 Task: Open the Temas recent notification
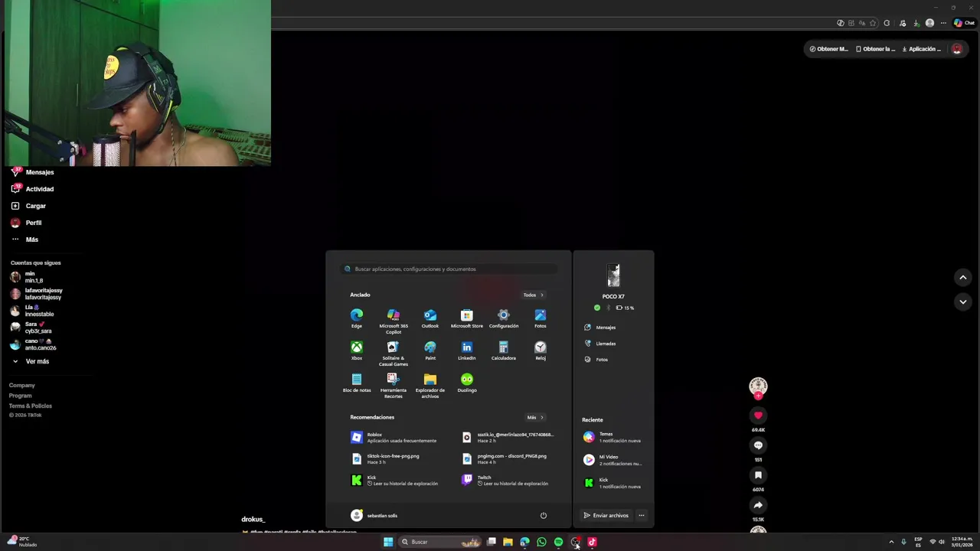(613, 437)
